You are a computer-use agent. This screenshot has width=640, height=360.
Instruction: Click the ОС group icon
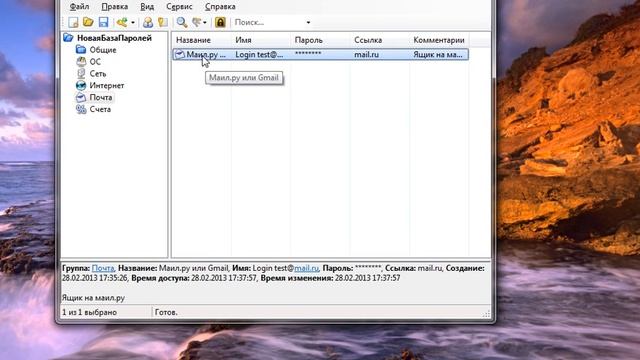[81, 61]
